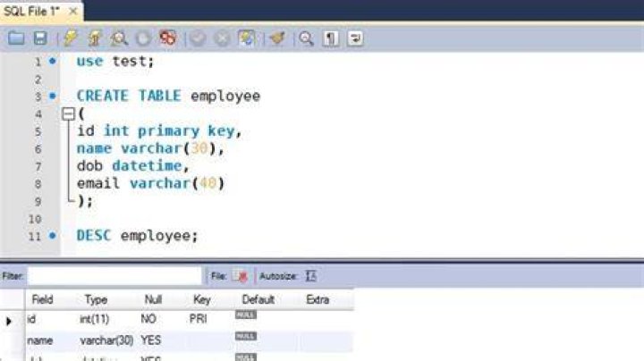Toggle invisible characters pilcrow icon
The height and width of the screenshot is (361, 644).
[331, 38]
